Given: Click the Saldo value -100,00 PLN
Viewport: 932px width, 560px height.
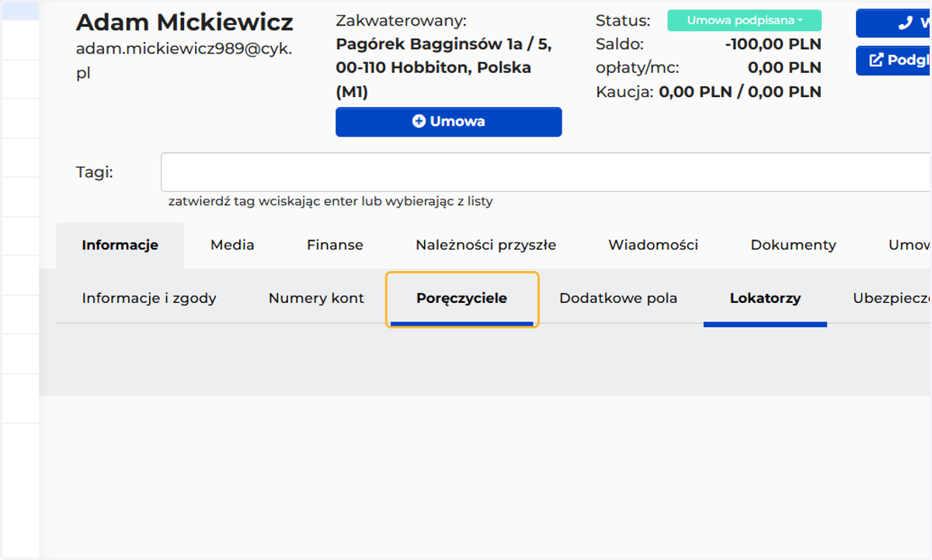Looking at the screenshot, I should (x=773, y=44).
